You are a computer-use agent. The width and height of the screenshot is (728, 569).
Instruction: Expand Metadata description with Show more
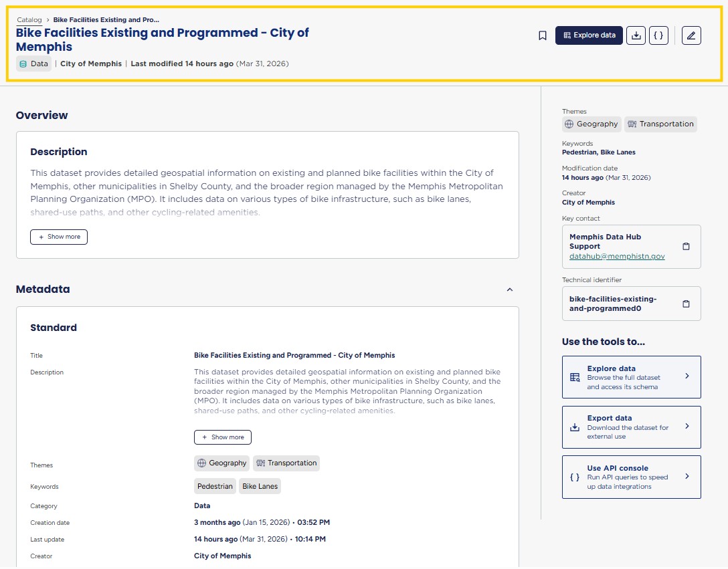(223, 437)
